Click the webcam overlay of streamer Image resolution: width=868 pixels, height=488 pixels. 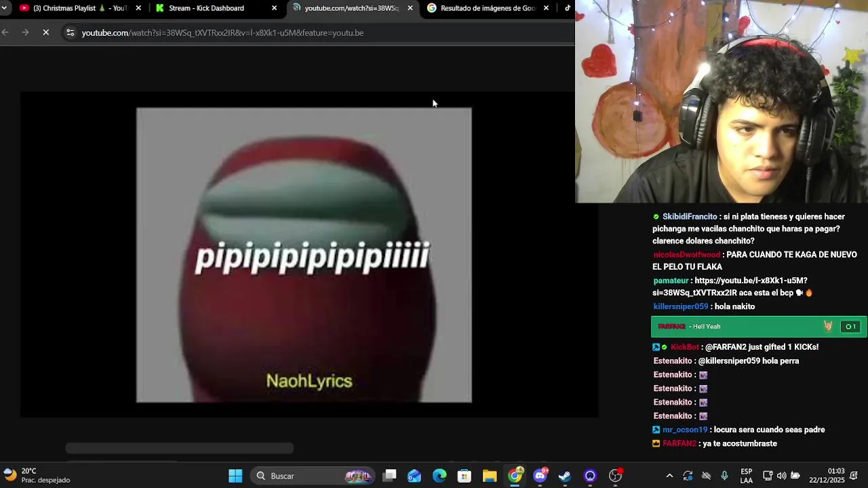722,102
